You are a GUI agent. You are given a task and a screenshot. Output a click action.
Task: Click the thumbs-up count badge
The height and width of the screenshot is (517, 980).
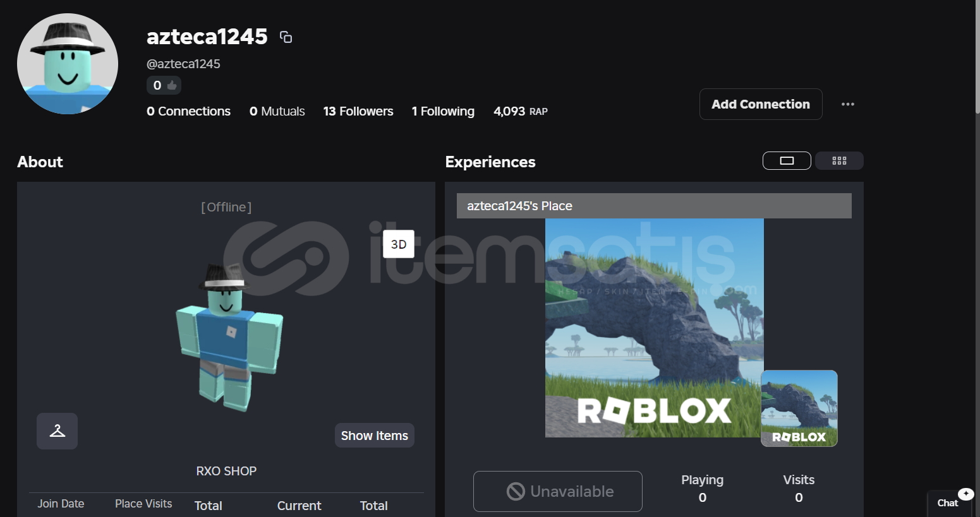(164, 85)
